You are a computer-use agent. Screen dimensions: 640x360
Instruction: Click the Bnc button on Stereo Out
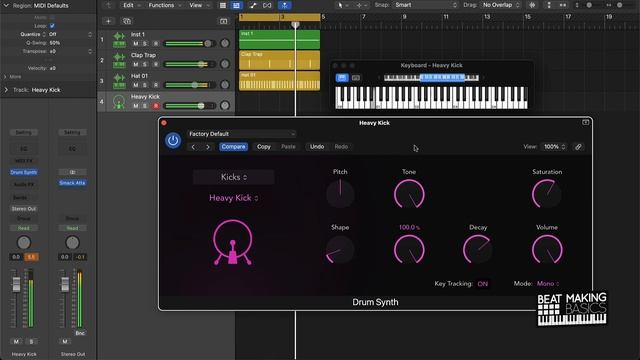point(80,333)
